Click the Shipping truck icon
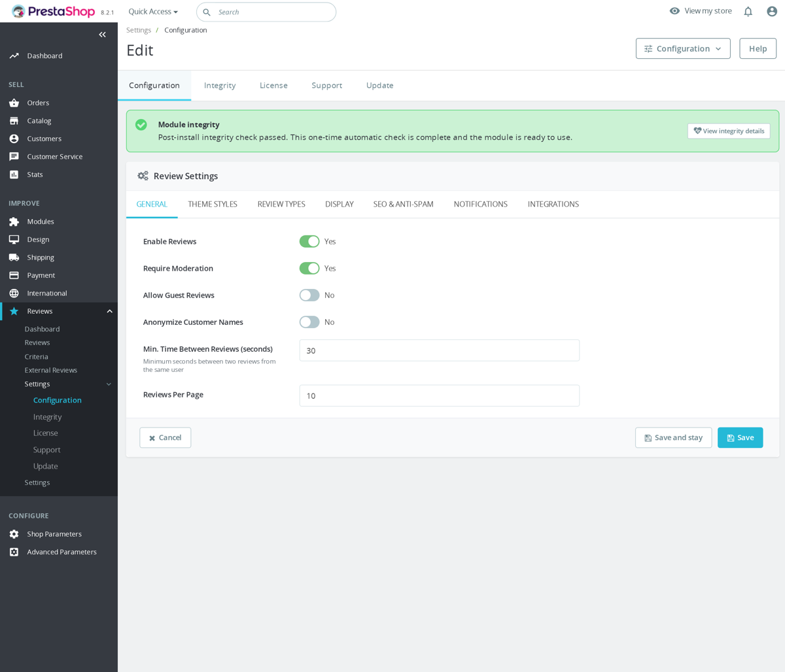The image size is (785, 672). pos(14,258)
